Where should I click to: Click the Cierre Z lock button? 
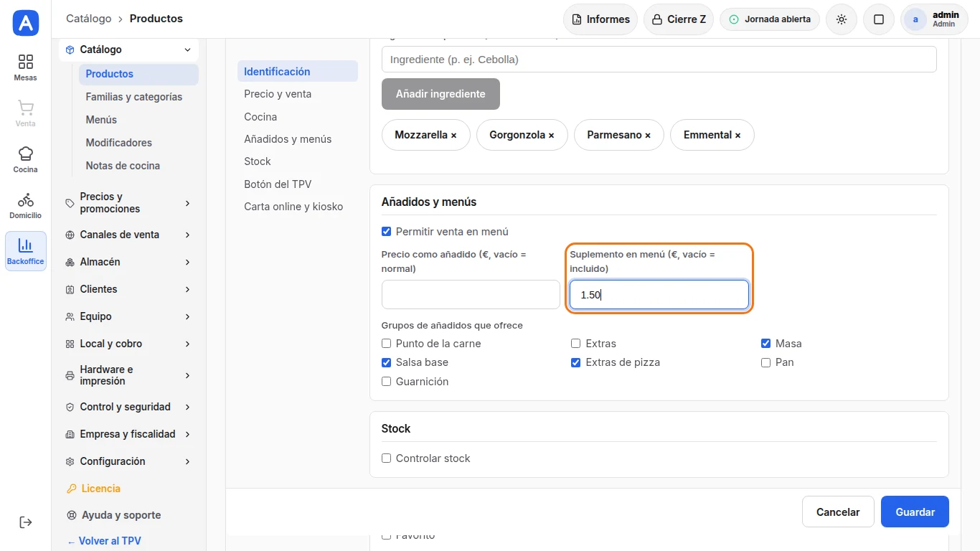coord(679,19)
